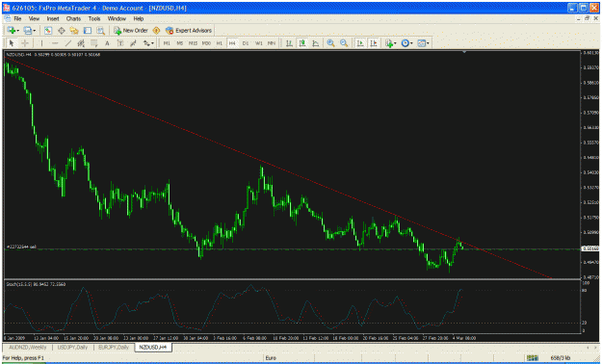Toggle the W1 timeframe button
Screen dimensions: 602x364
coord(259,43)
